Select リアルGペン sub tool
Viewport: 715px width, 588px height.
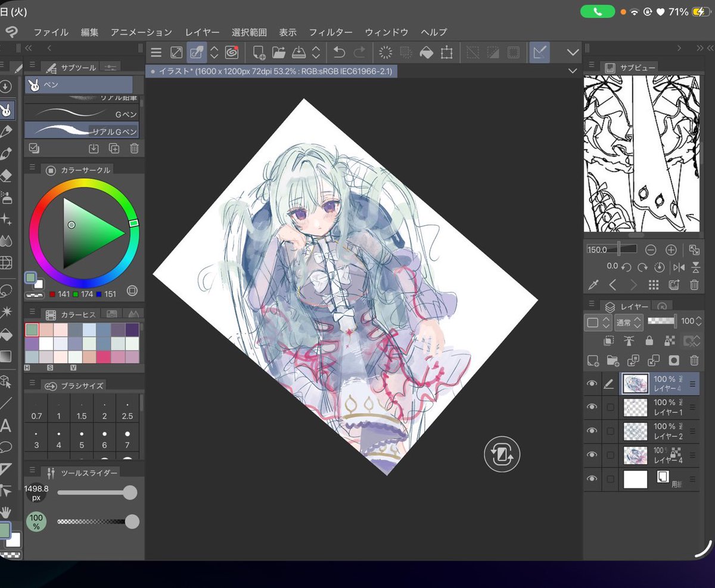pos(83,130)
